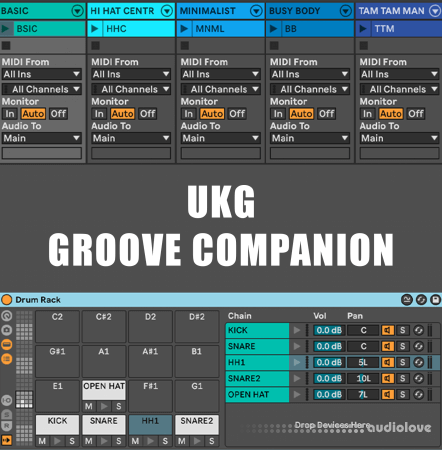
Task: Select the empty C2 drum pad
Action: click(x=57, y=326)
